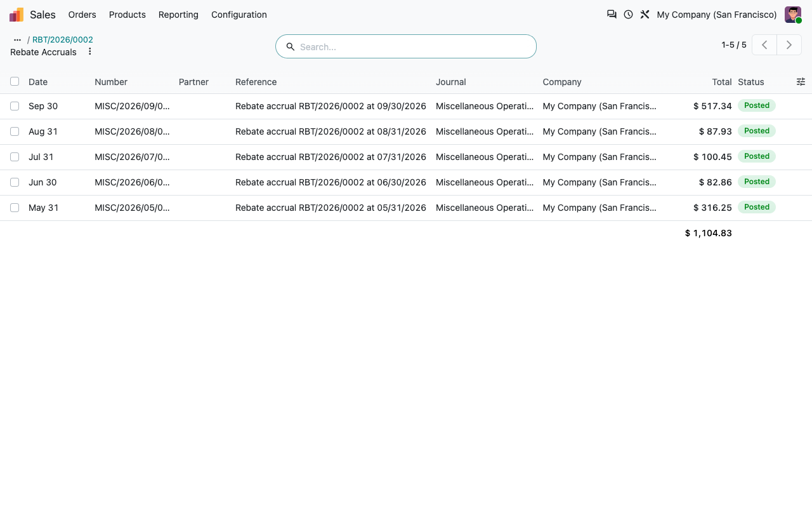Toggle the select-all header checkbox

[15, 81]
